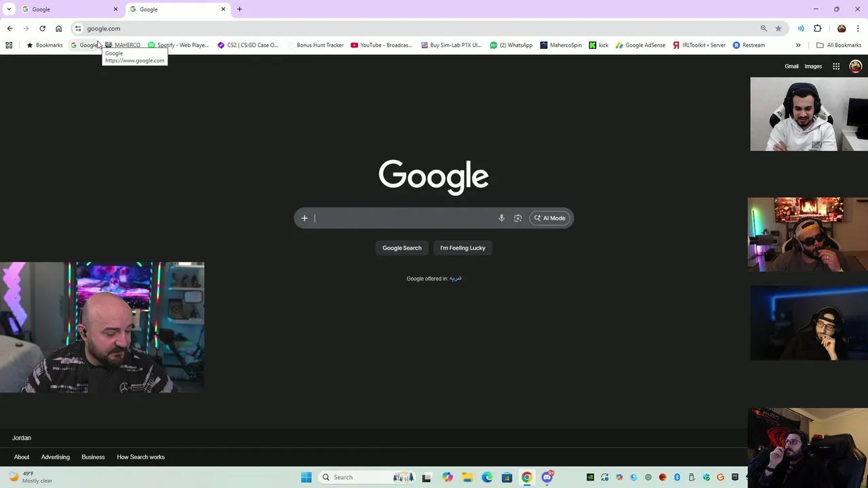Open the Google apps grid icon
868x488 pixels.
tap(836, 66)
